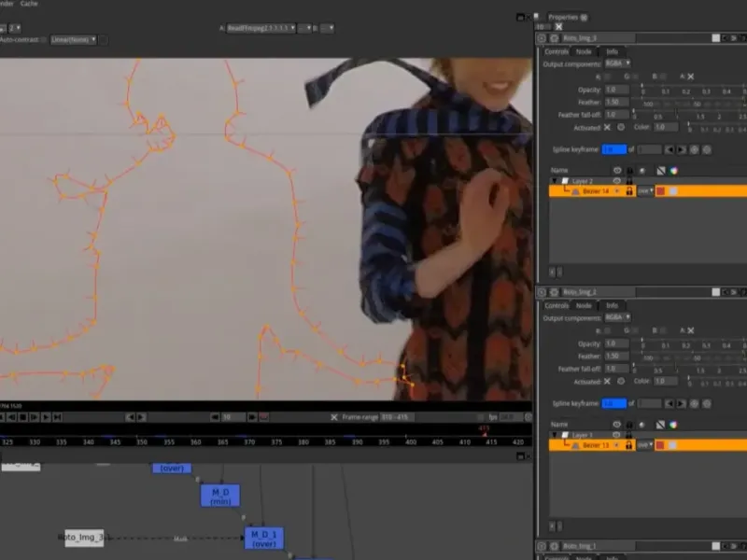Go to previous spline keyframe in Roto_Img_3

point(669,149)
